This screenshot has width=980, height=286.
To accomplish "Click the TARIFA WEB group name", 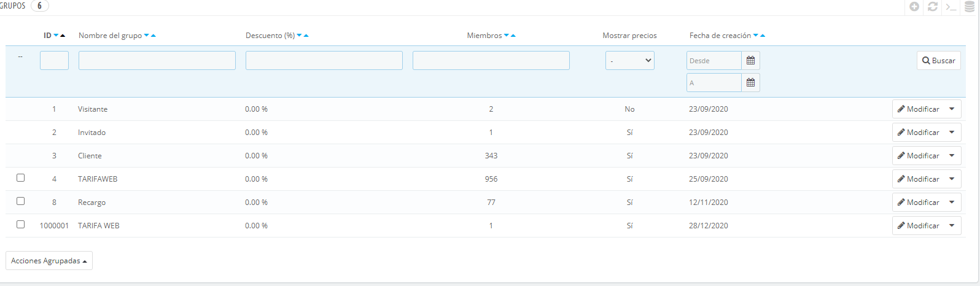I will tap(99, 226).
